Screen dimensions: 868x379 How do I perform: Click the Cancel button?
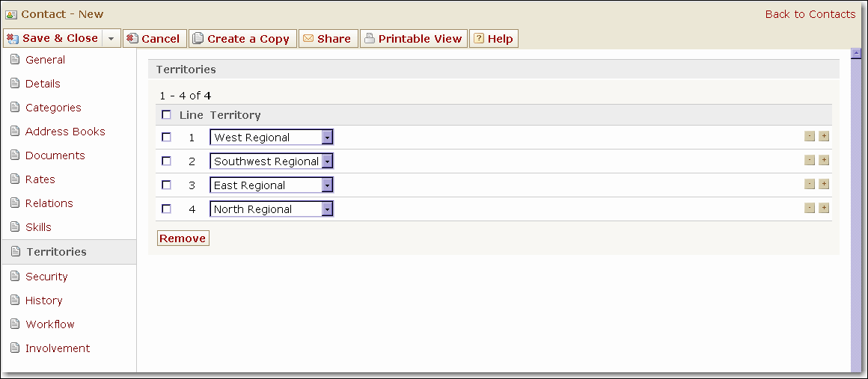[x=154, y=39]
